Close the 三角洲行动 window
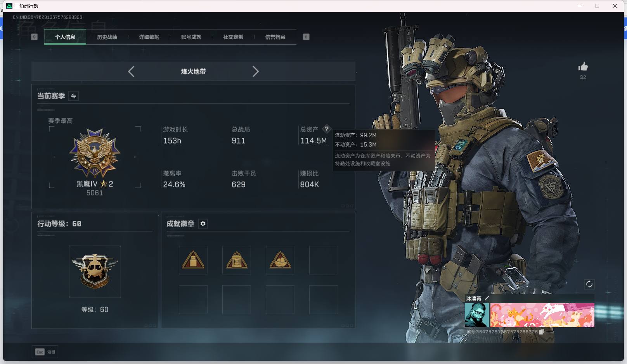Viewport: 627px width, 364px height. click(x=615, y=6)
